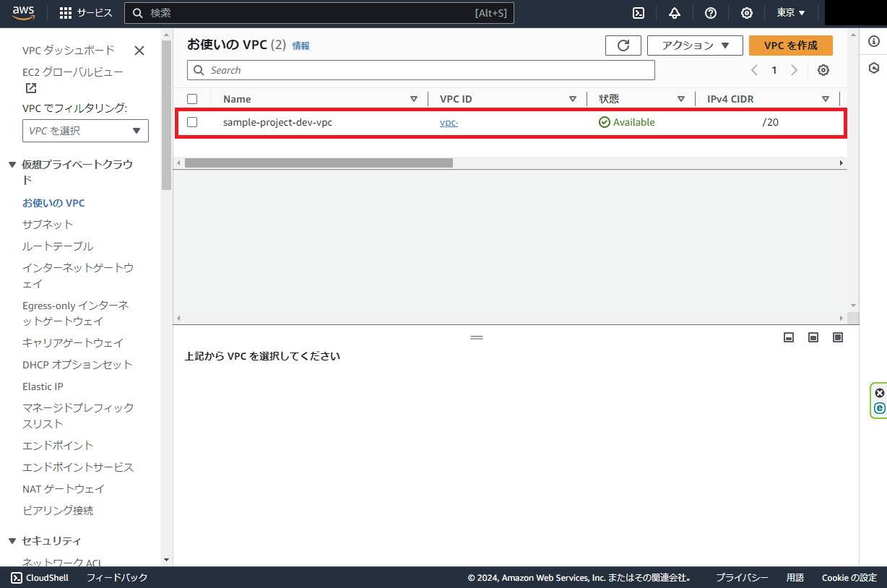The height and width of the screenshot is (588, 887).
Task: Sort by 状態 column arrow
Action: click(x=681, y=99)
